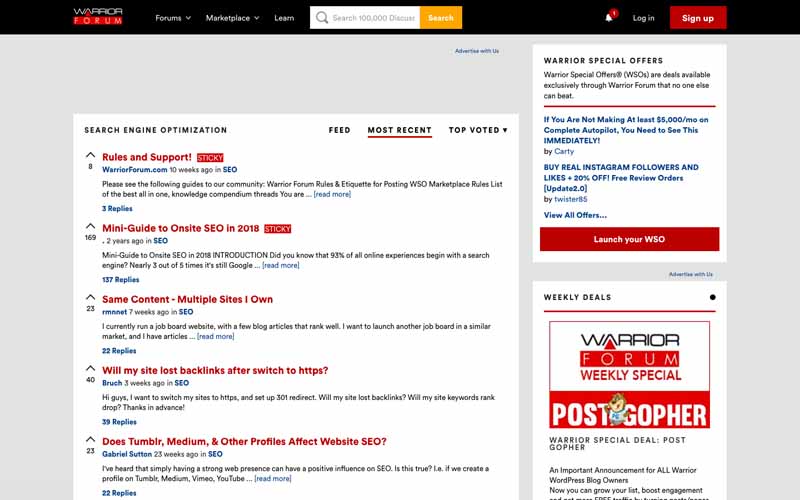
Task: Click the orange Search button
Action: 441,17
